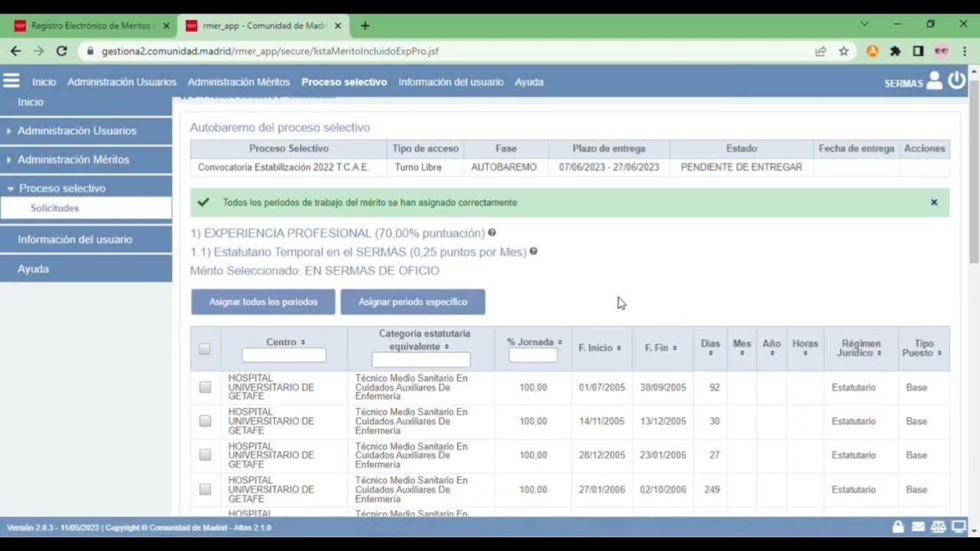Click the padlock icon in the footer
Viewport: 980px width, 551px height.
click(x=898, y=527)
